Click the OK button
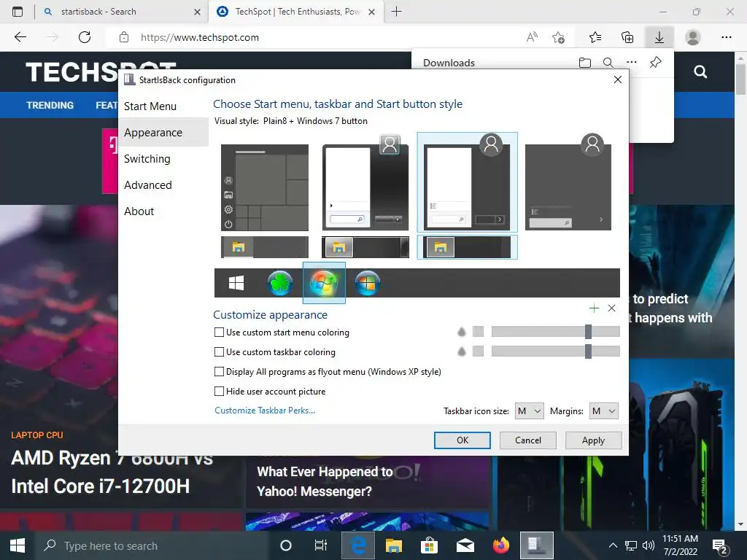Viewport: 747px width, 560px height. coord(462,440)
